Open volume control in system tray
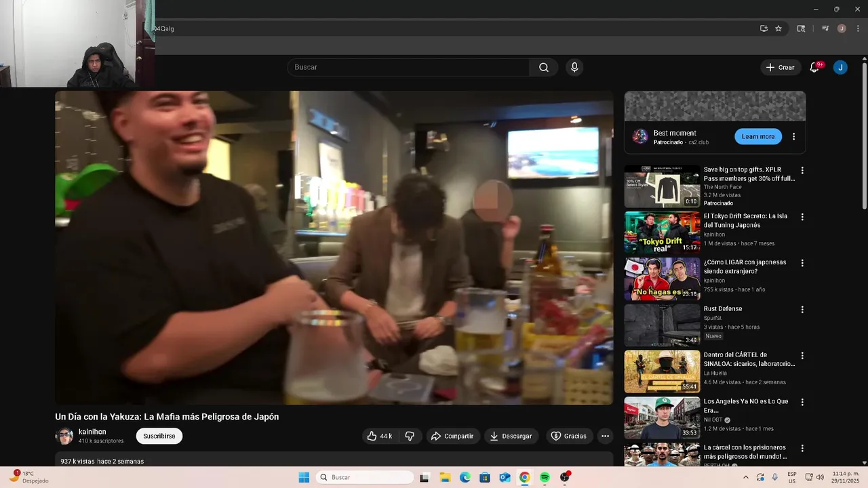 tap(819, 477)
